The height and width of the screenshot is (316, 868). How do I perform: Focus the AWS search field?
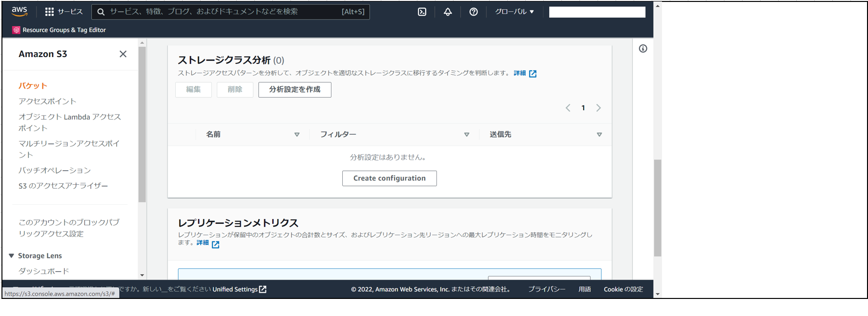[x=230, y=12]
